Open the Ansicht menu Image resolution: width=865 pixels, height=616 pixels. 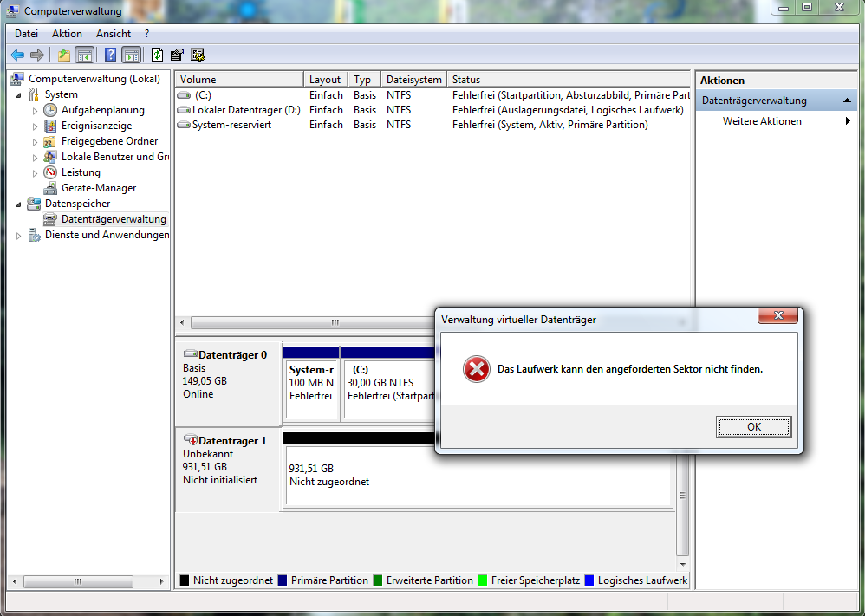[114, 34]
